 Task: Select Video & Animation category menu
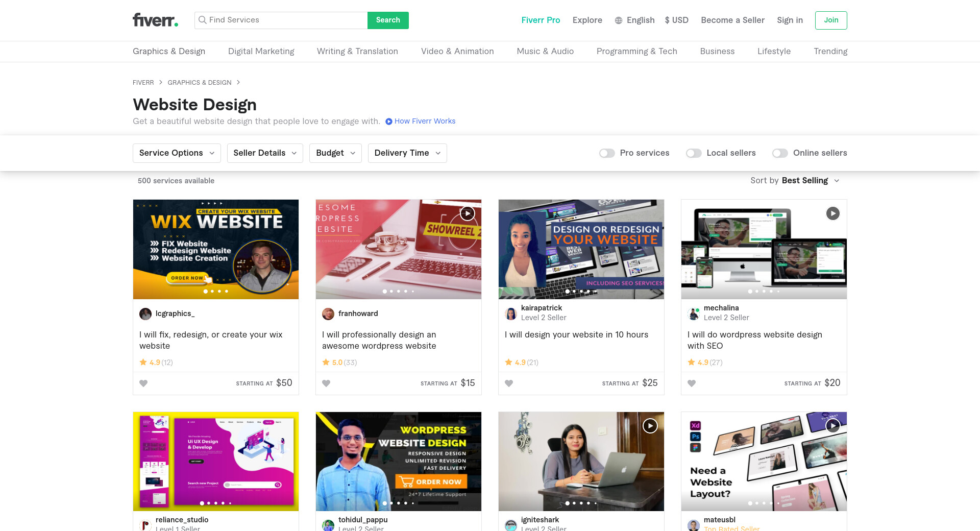tap(457, 51)
